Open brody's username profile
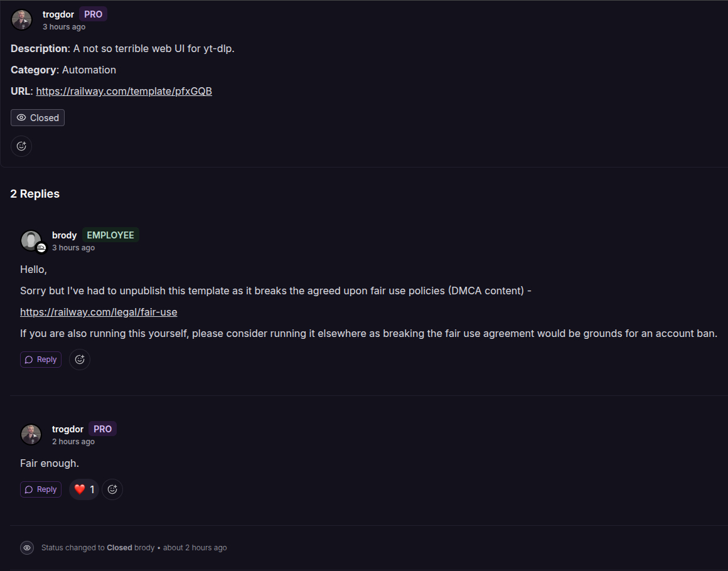Viewport: 728px width, 571px height. pos(64,235)
